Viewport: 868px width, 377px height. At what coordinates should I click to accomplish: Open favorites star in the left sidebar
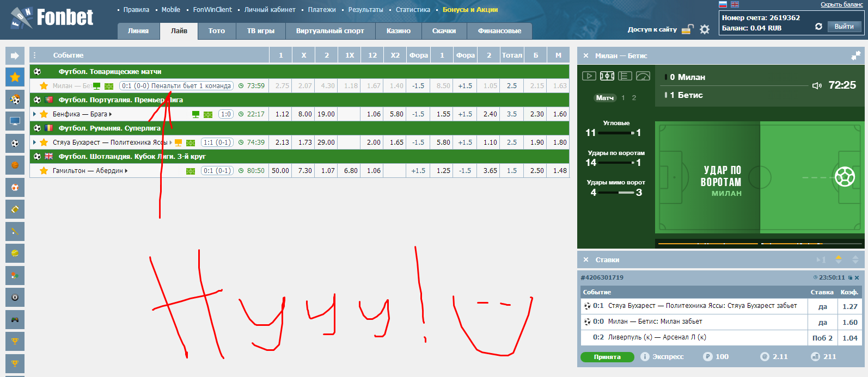click(x=15, y=77)
